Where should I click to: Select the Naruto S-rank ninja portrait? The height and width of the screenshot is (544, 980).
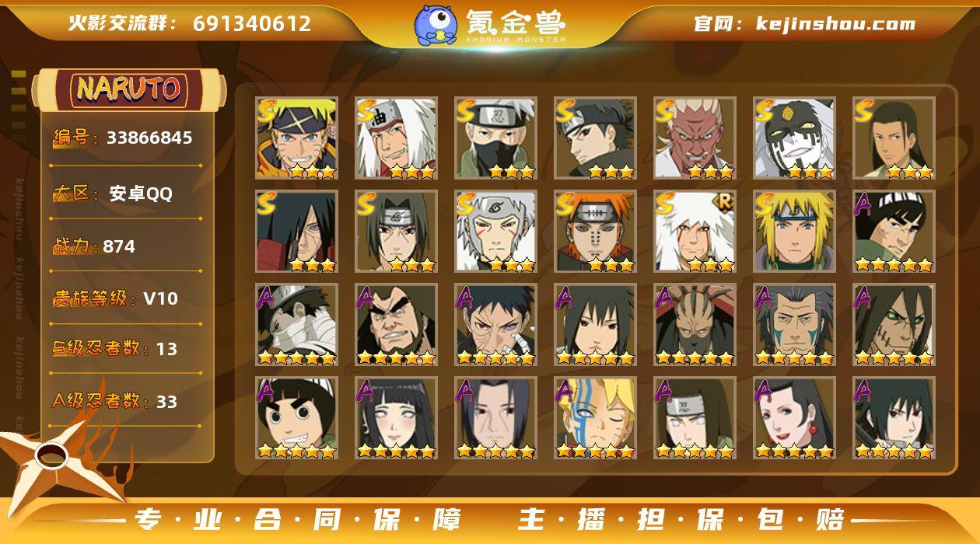296,138
